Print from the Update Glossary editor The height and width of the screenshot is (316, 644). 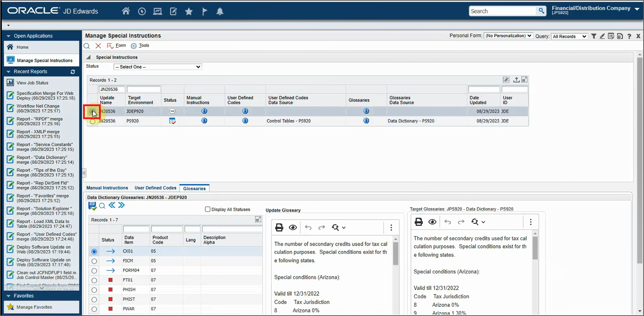pos(279,228)
